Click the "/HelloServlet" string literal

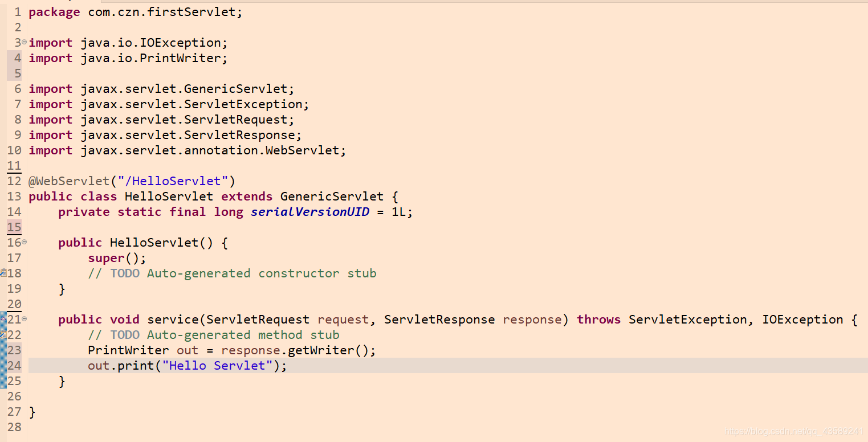(173, 181)
